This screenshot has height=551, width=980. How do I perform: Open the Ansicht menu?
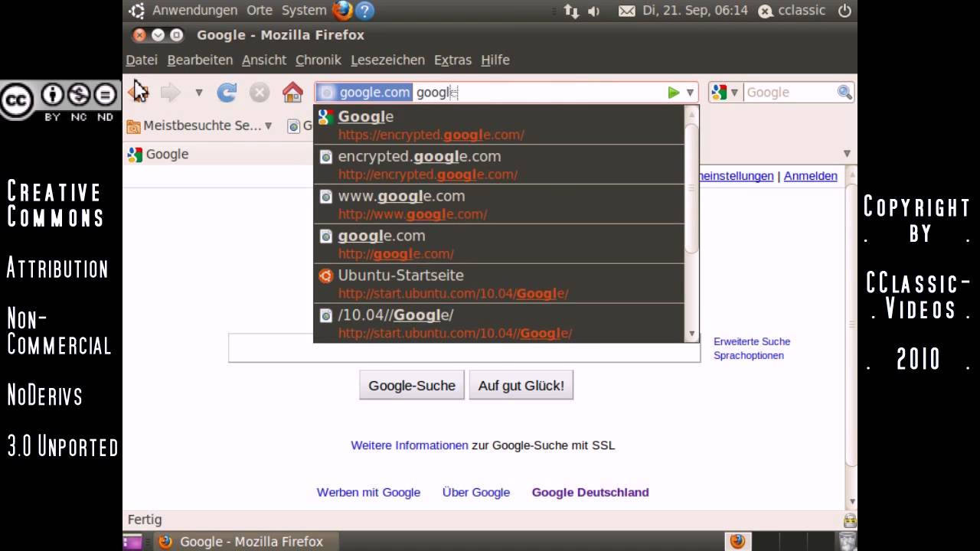264,60
